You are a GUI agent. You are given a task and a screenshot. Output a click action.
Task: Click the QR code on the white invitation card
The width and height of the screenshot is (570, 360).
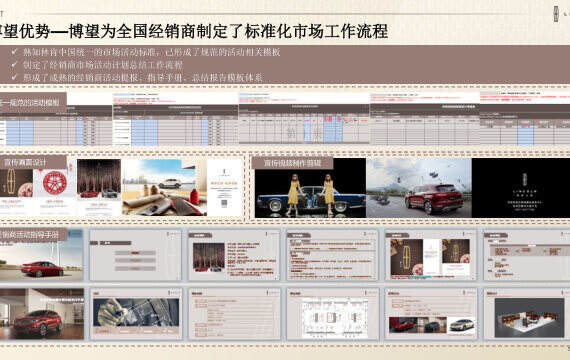[224, 204]
